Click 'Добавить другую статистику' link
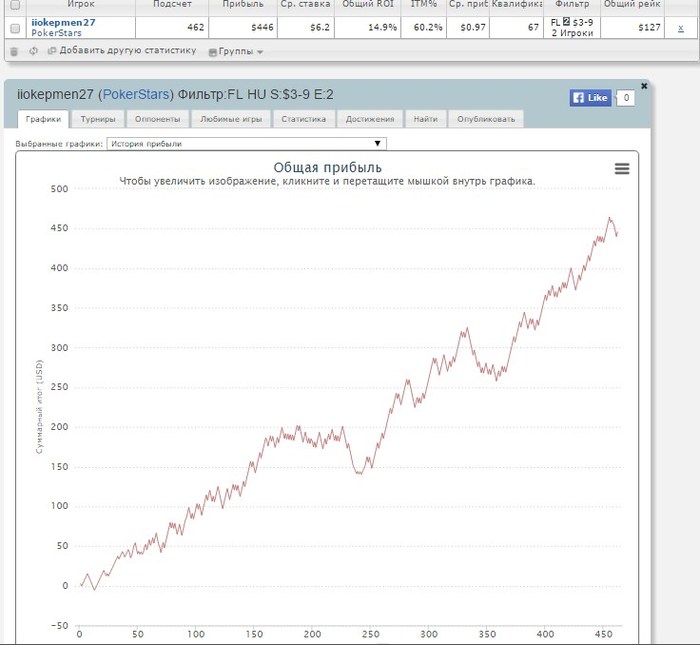This screenshot has height=645, width=700. (x=128, y=50)
